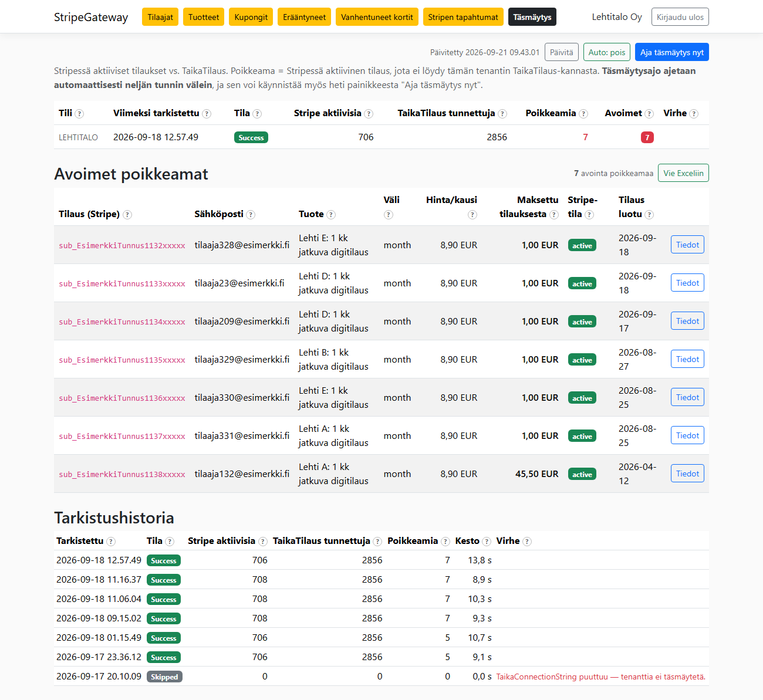This screenshot has width=763, height=700.
Task: Click email tilaaja331@esimerkki.fi
Action: pos(242,435)
